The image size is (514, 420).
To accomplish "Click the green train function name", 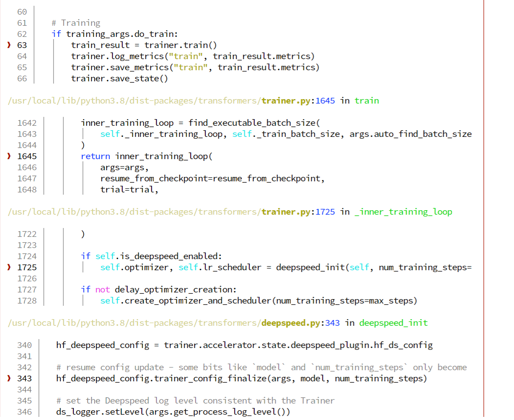I will pyautogui.click(x=367, y=100).
